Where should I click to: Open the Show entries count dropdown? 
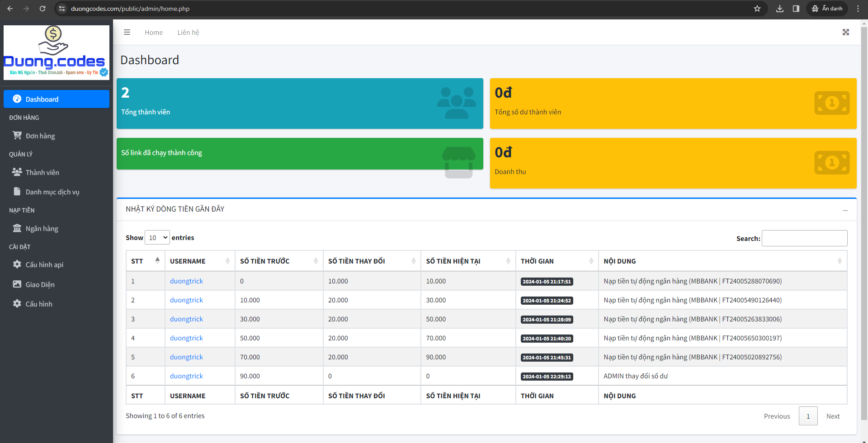pyautogui.click(x=157, y=238)
